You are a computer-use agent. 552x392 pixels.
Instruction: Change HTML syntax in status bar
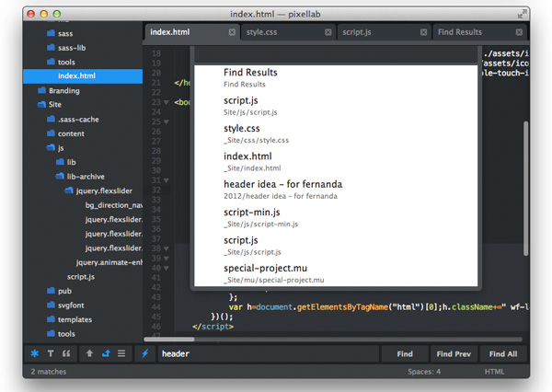click(494, 372)
